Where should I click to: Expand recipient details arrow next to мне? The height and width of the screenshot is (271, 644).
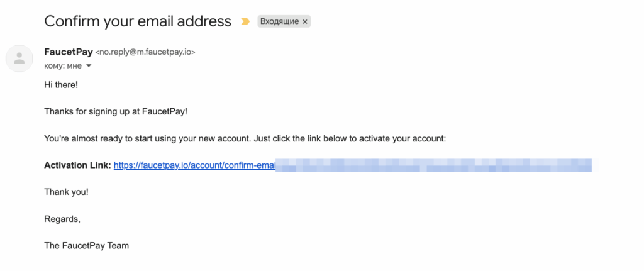click(89, 65)
